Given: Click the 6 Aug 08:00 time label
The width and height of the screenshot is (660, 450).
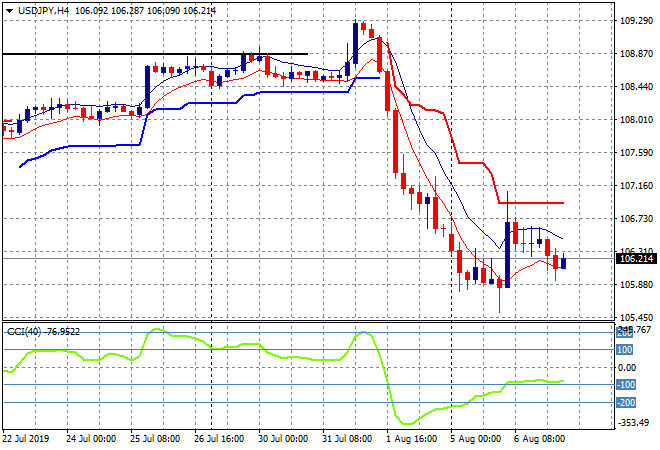Looking at the screenshot, I should (540, 439).
